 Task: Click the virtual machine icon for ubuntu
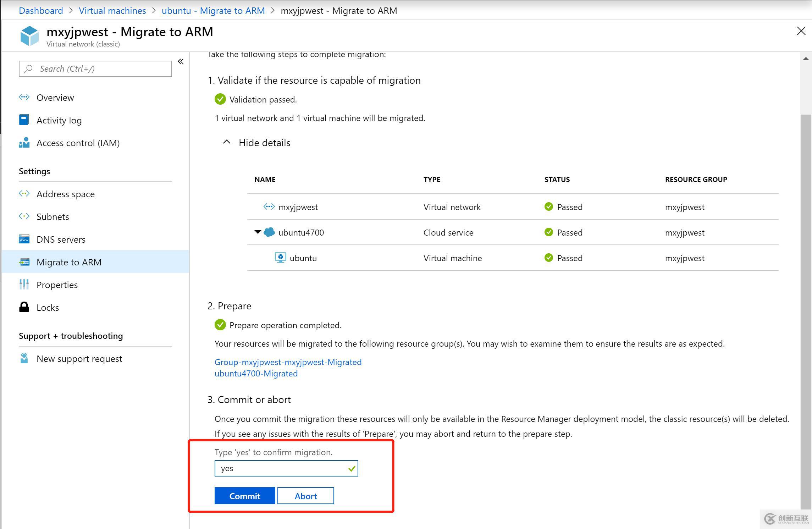coord(279,258)
